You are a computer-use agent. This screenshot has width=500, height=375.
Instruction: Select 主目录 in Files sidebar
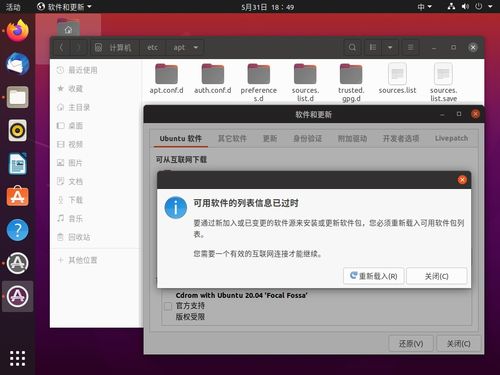click(x=97, y=107)
